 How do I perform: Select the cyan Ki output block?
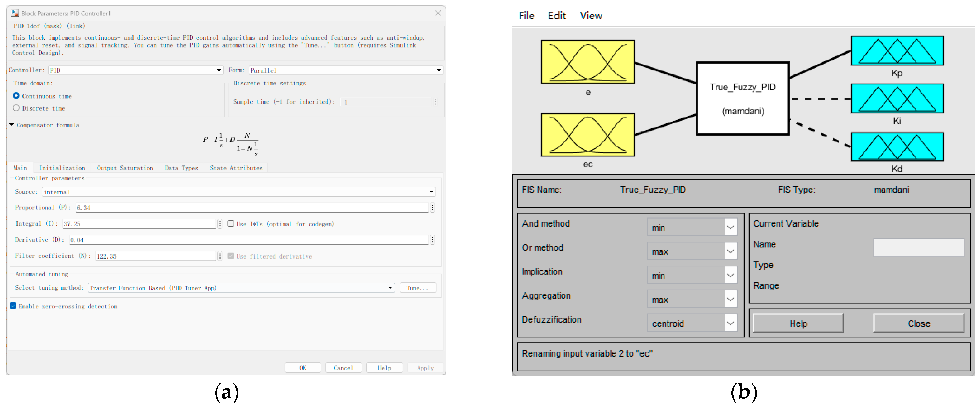(x=897, y=99)
